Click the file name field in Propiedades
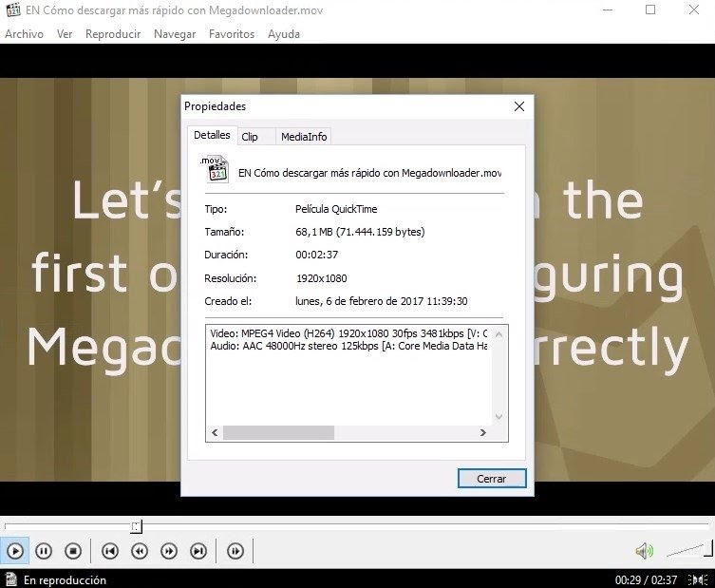This screenshot has height=588, width=715. point(369,173)
